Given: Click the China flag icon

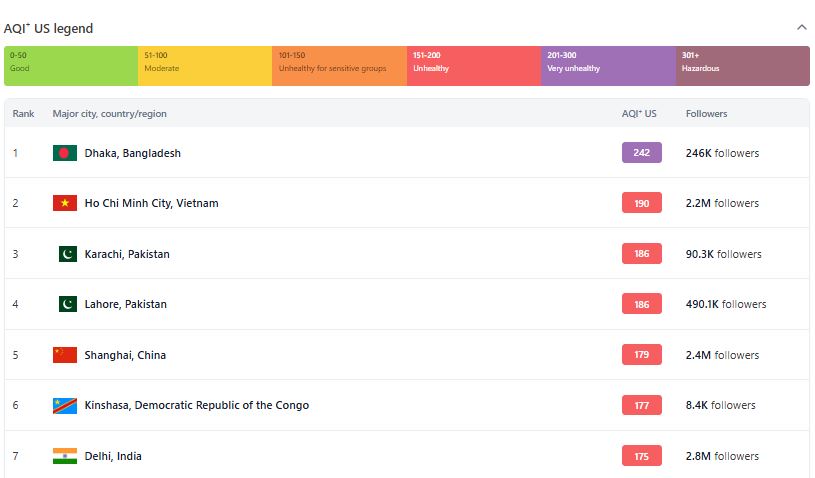Looking at the screenshot, I should click(65, 355).
